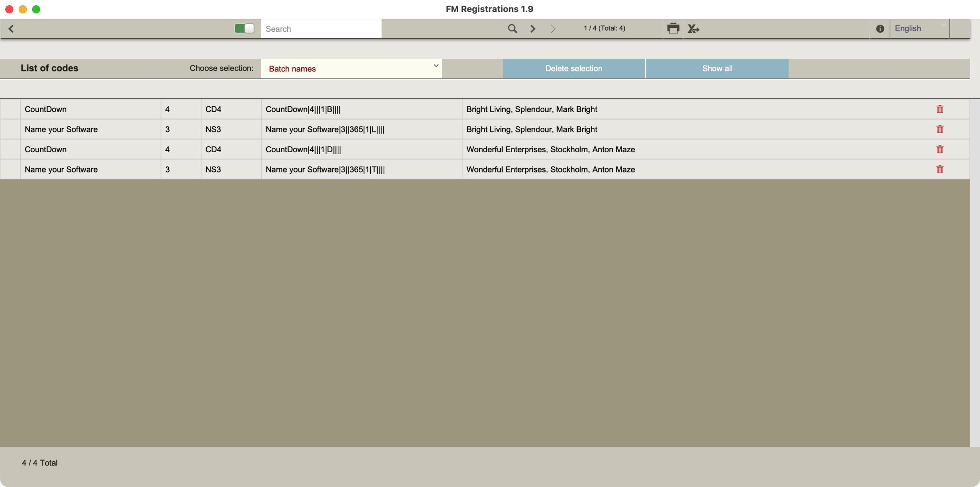Click the magnifying glass search icon
Screen dimensions: 980x487
512,29
